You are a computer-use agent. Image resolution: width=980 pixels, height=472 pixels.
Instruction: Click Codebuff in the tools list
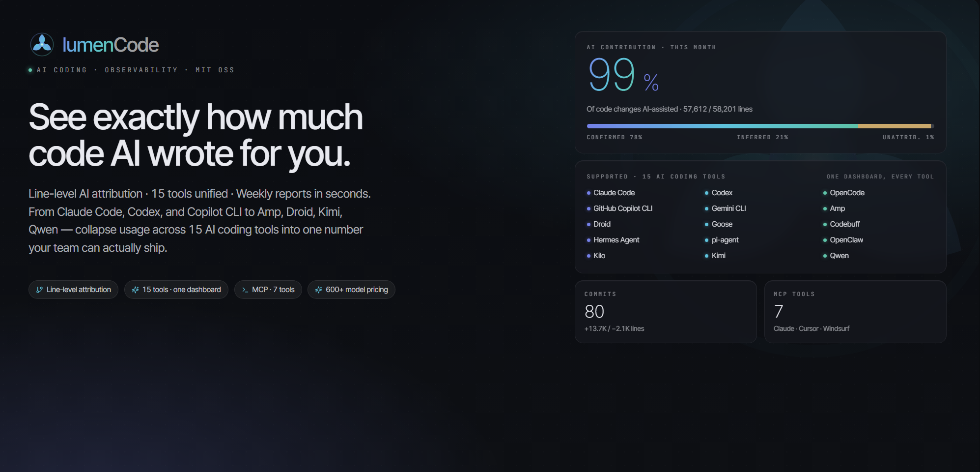pos(845,224)
